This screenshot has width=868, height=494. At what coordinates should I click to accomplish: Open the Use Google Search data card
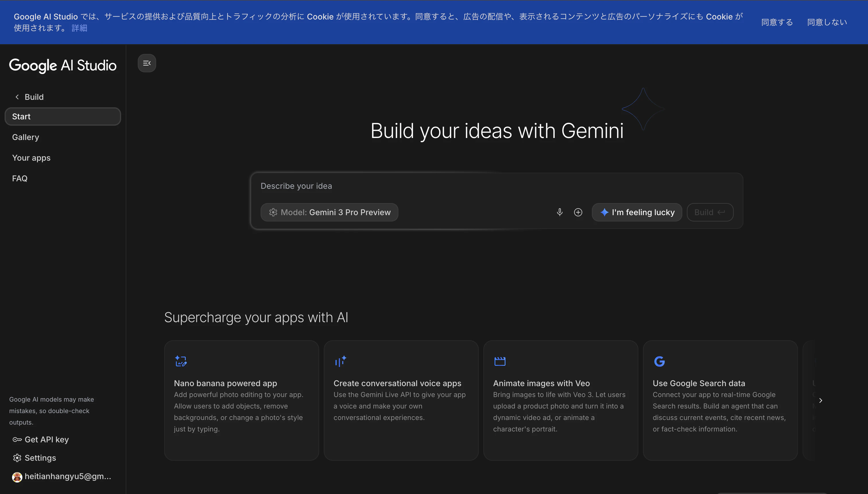click(x=720, y=401)
